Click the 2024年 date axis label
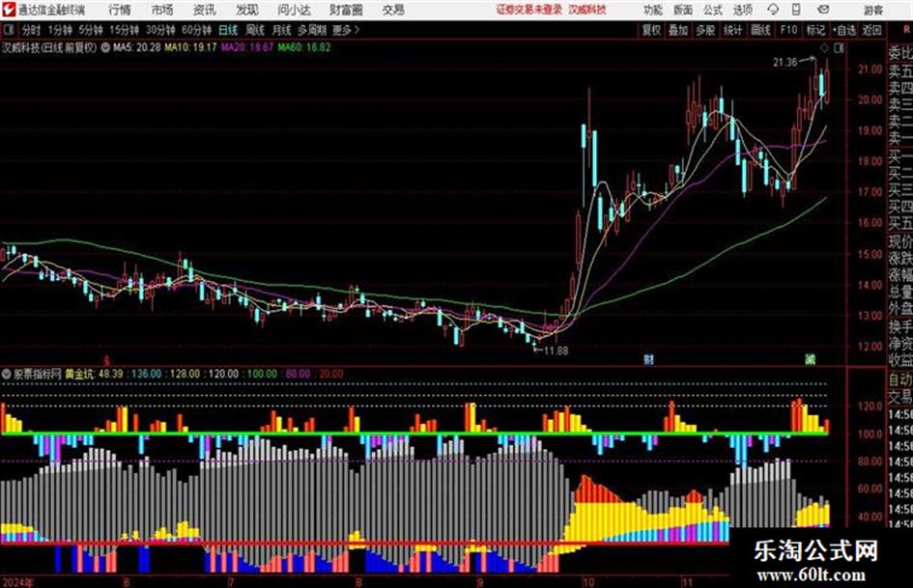Image resolution: width=913 pixels, height=588 pixels. pyautogui.click(x=16, y=582)
